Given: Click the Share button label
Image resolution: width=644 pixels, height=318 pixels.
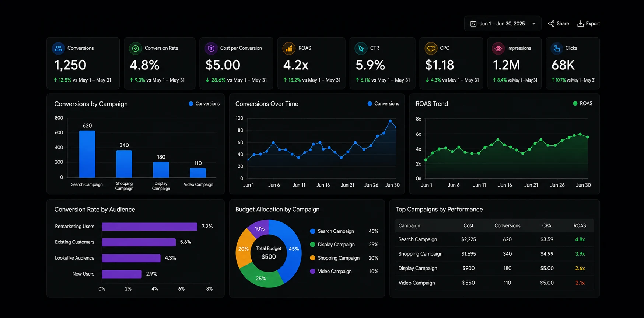Looking at the screenshot, I should (x=563, y=24).
